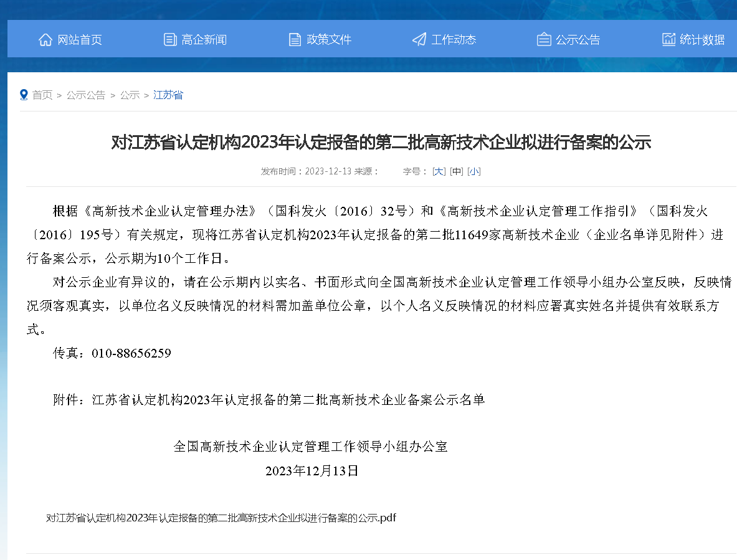The image size is (737, 560).
Task: Set font size to medium 中
Action: 457,171
